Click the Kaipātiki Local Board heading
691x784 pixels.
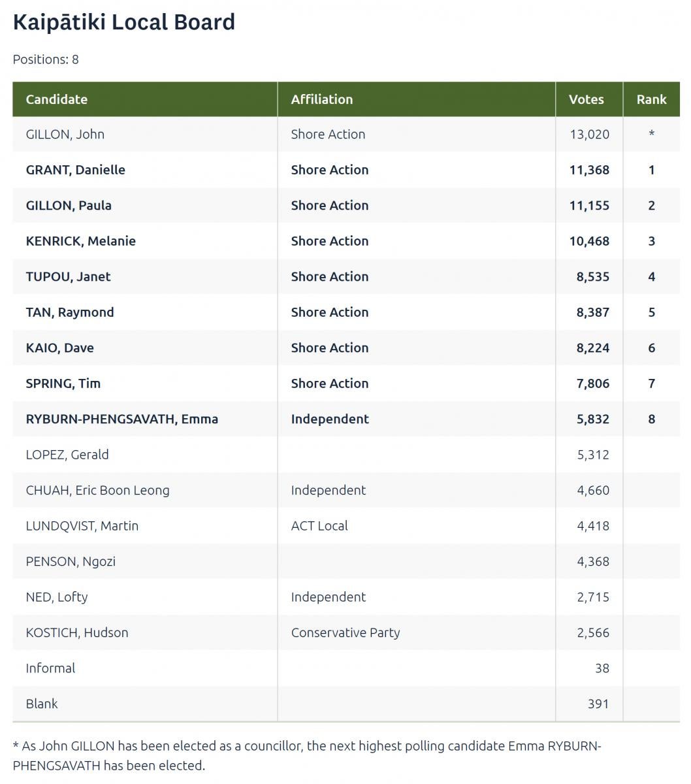point(124,22)
